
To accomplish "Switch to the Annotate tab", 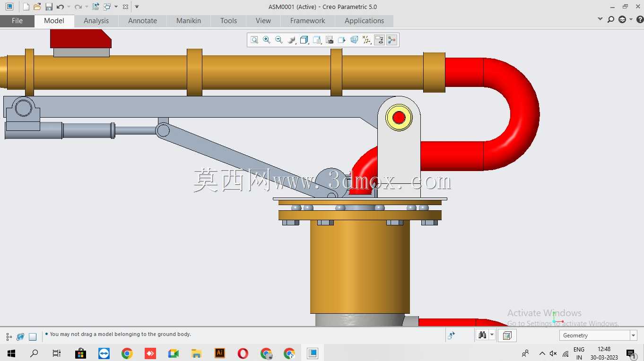I will 142,21.
